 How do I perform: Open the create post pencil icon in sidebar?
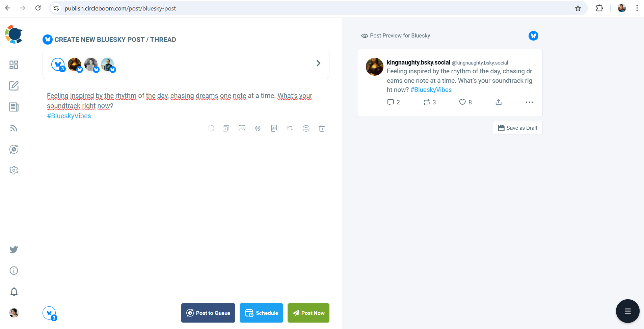pos(14,86)
